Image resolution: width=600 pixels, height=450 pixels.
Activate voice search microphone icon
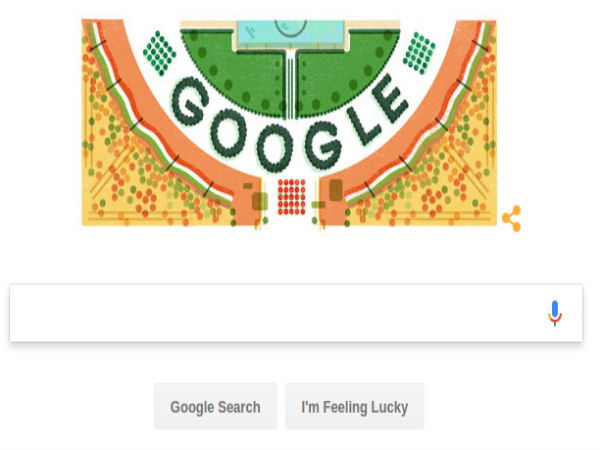tap(554, 313)
